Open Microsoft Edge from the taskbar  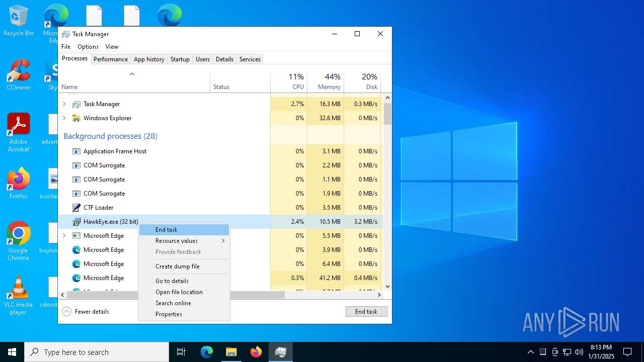click(x=207, y=352)
